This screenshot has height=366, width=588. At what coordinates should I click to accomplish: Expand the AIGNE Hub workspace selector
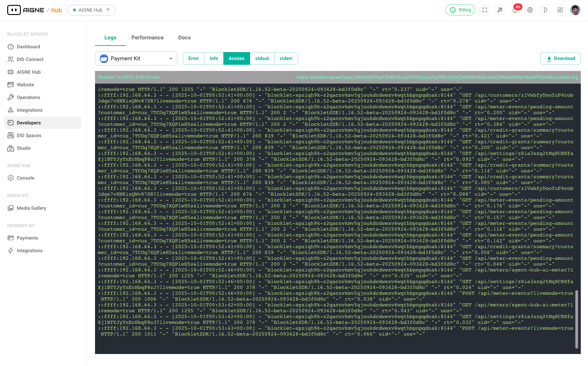(91, 10)
